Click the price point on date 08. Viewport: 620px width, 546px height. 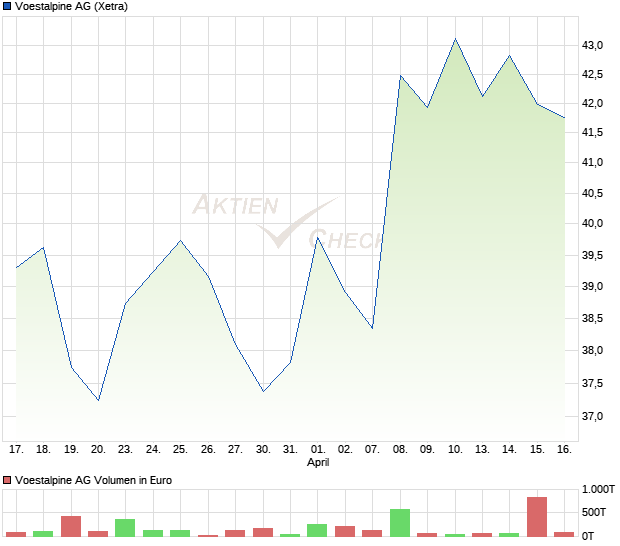401,76
